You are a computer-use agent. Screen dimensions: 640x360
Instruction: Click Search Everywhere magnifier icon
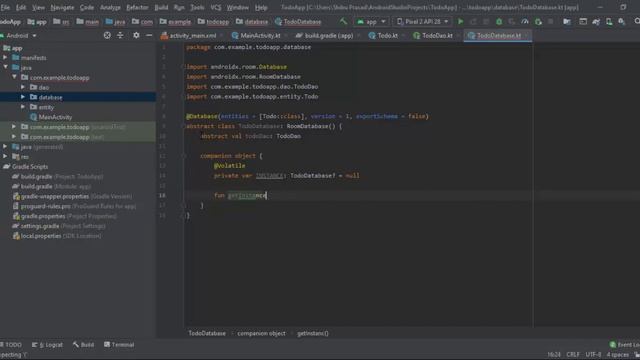pos(637,21)
